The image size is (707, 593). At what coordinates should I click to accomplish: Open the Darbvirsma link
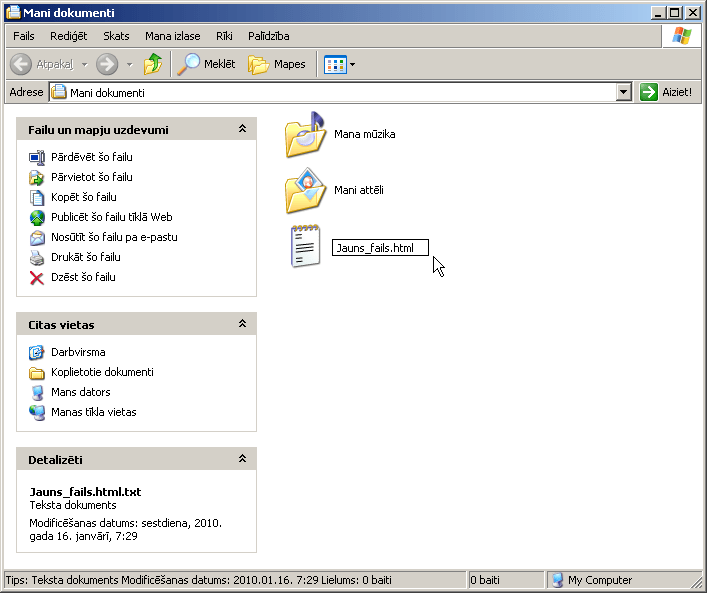tap(78, 352)
